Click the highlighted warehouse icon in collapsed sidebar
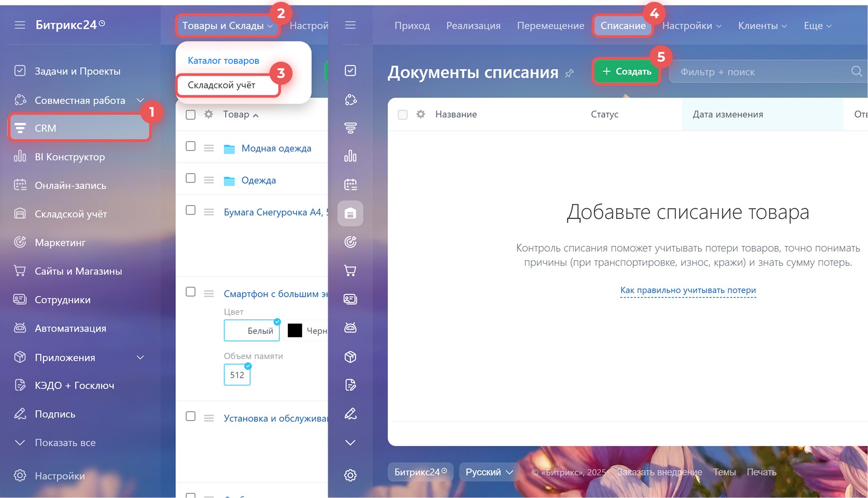Viewport: 868px width, 498px height. tap(350, 213)
